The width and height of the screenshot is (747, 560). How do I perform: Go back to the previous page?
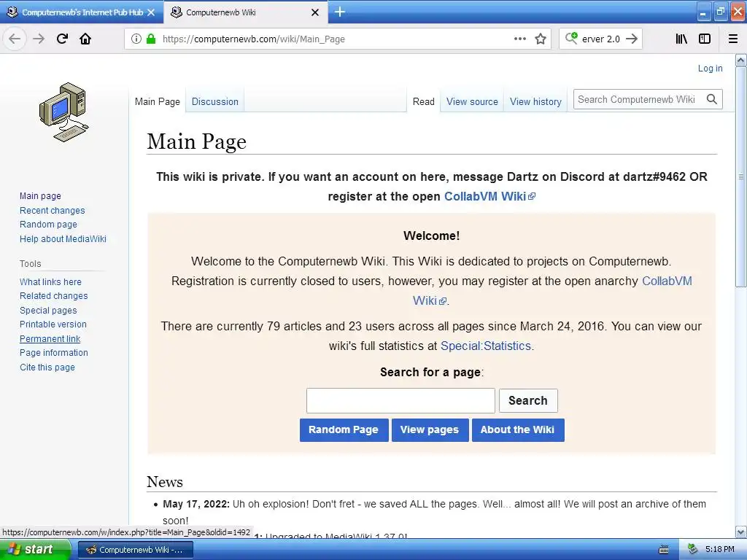pos(15,39)
